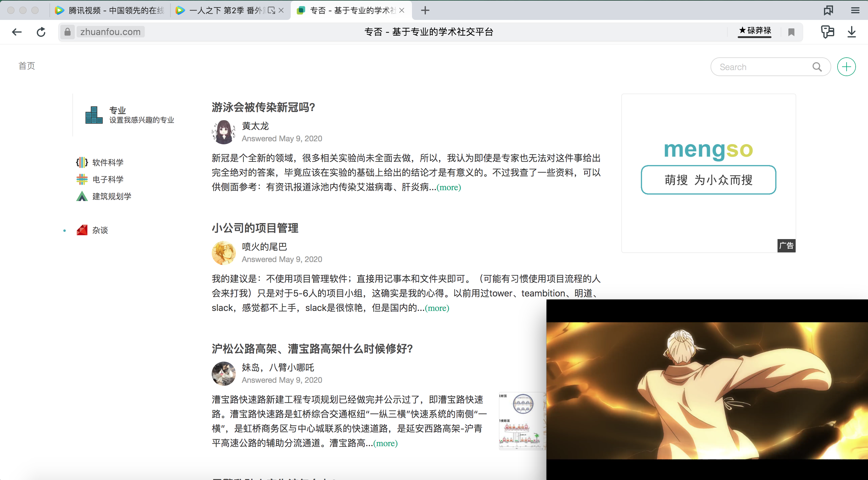The width and height of the screenshot is (868, 480).
Task: Focus the Search input field
Action: pyautogui.click(x=763, y=67)
